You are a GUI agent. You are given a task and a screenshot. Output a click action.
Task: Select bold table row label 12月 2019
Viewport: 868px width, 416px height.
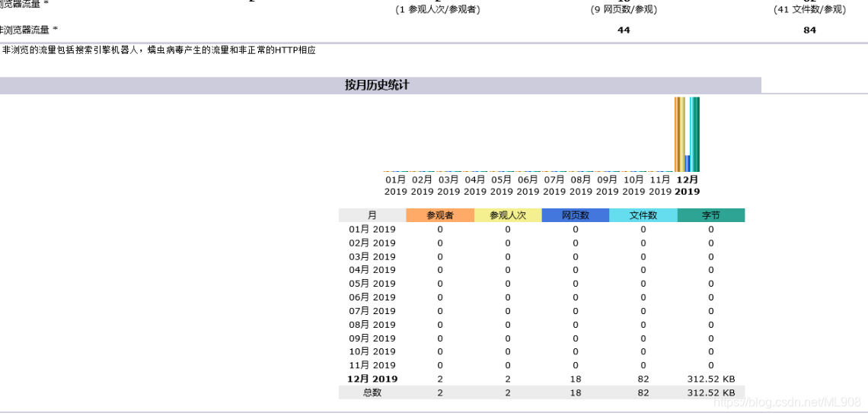(x=372, y=379)
